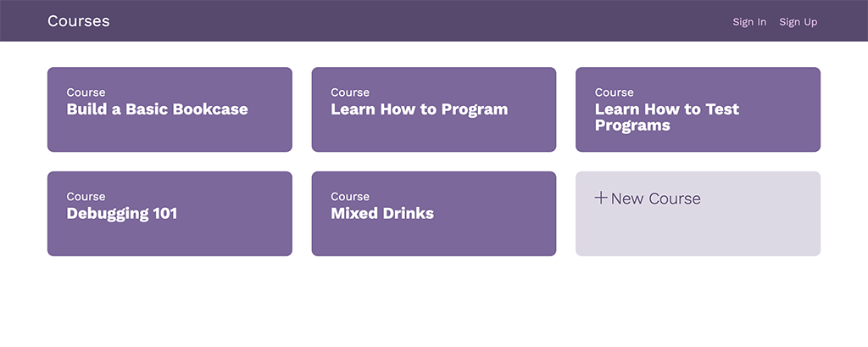Viewport: 868px width, 347px height.
Task: Click the plus icon beside New Course
Action: pos(601,199)
